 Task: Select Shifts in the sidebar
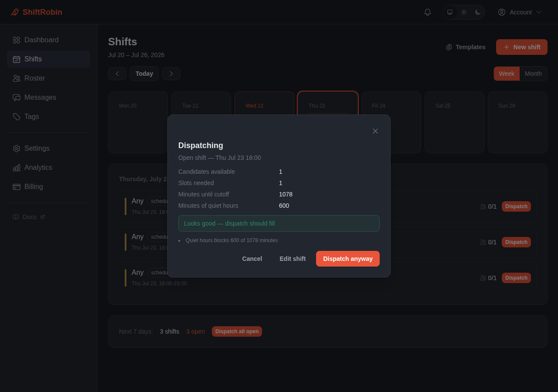[x=48, y=59]
